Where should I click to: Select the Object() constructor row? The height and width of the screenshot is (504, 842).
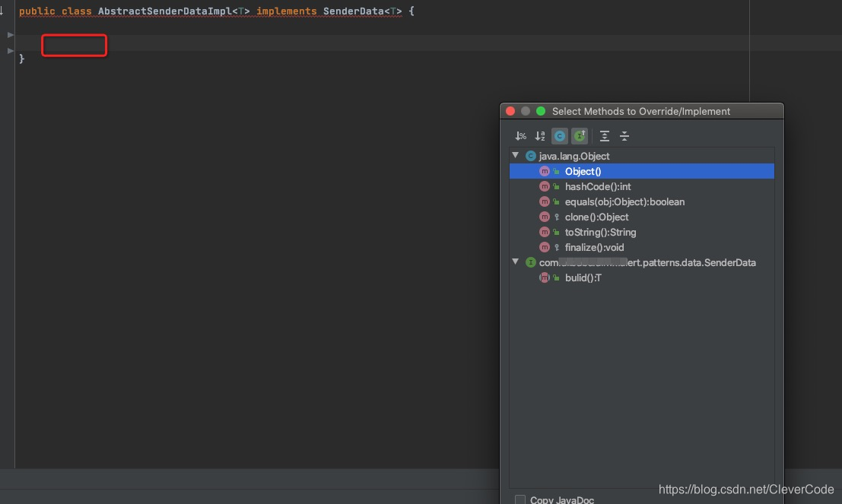pyautogui.click(x=642, y=171)
